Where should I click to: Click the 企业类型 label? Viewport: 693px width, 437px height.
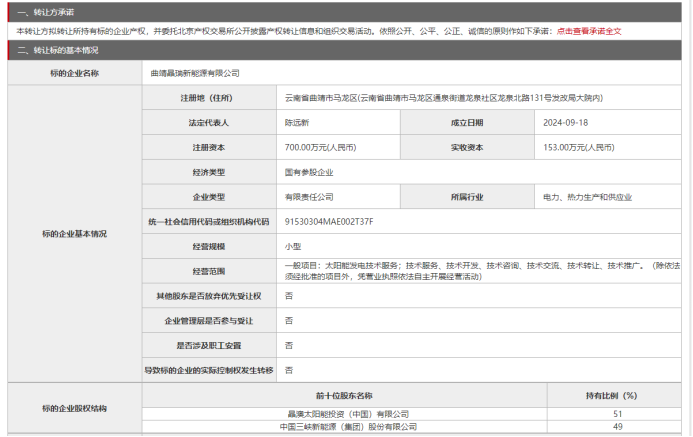click(x=209, y=197)
